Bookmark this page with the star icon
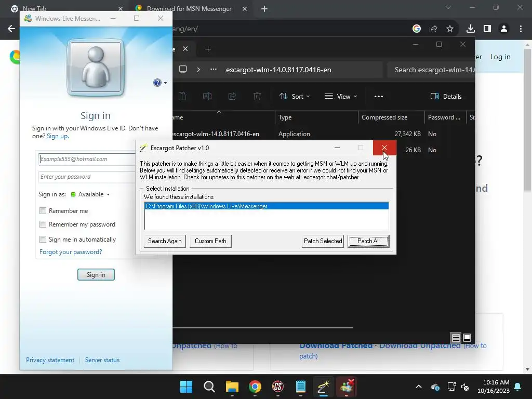This screenshot has height=399, width=532. pos(450,29)
